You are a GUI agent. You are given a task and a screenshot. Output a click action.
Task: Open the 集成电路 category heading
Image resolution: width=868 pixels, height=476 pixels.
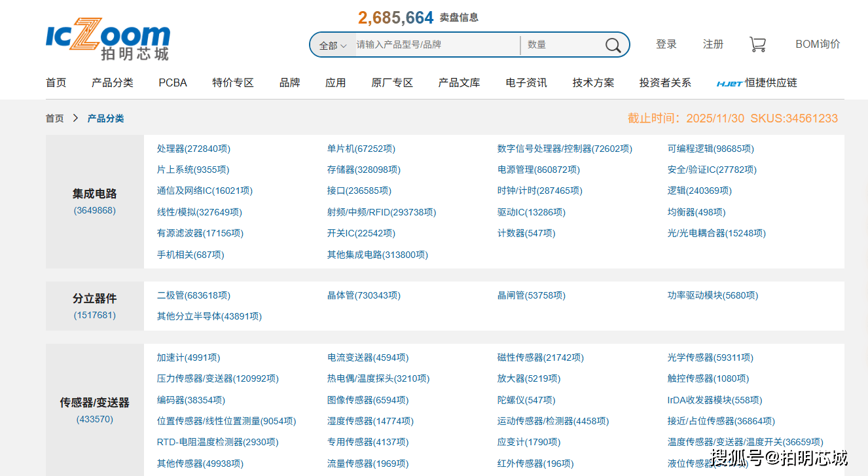click(x=94, y=194)
